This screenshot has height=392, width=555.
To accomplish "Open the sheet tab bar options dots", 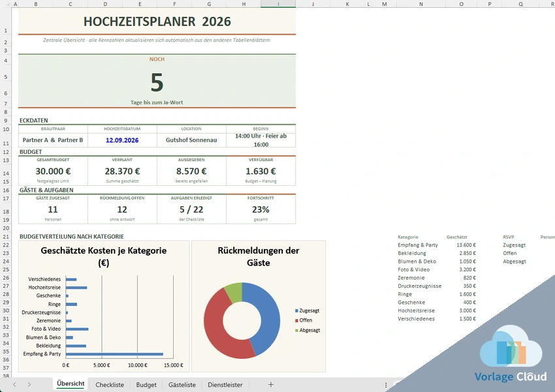I will (x=386, y=385).
